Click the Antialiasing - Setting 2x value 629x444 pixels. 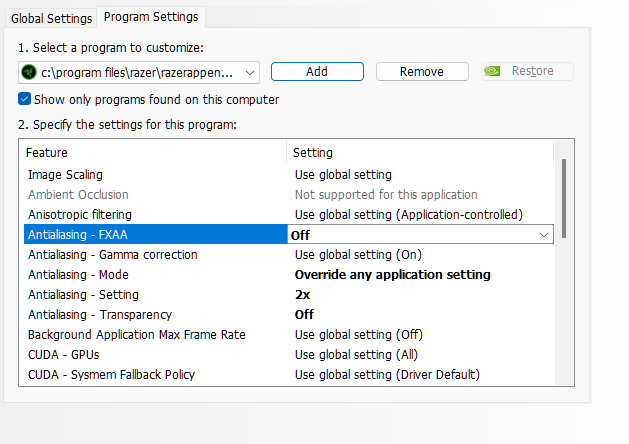click(x=302, y=295)
